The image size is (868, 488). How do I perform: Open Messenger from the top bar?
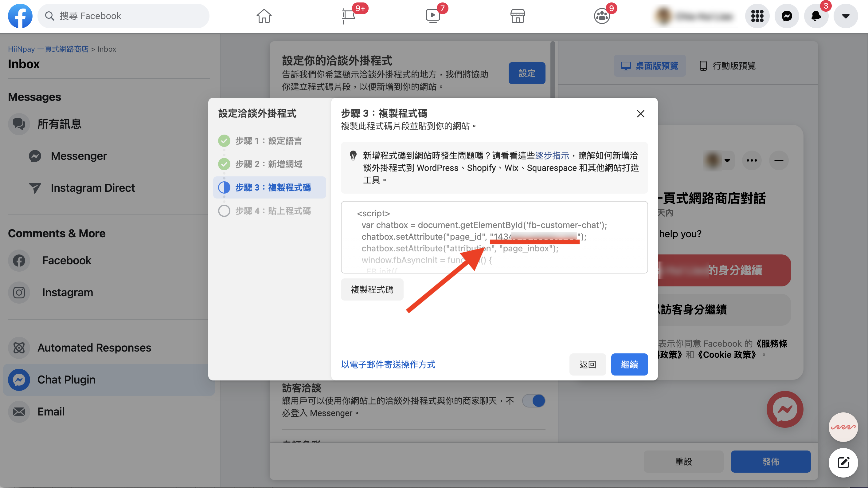click(787, 16)
